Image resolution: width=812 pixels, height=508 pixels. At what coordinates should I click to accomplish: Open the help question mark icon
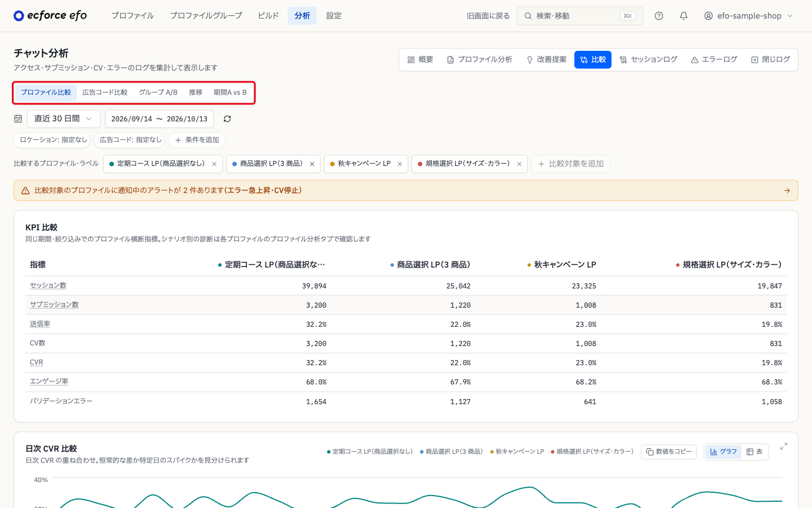pyautogui.click(x=659, y=16)
